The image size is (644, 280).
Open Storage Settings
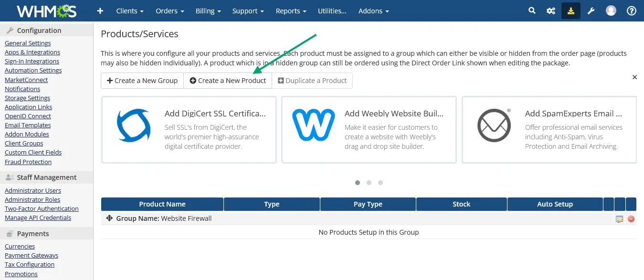27,98
